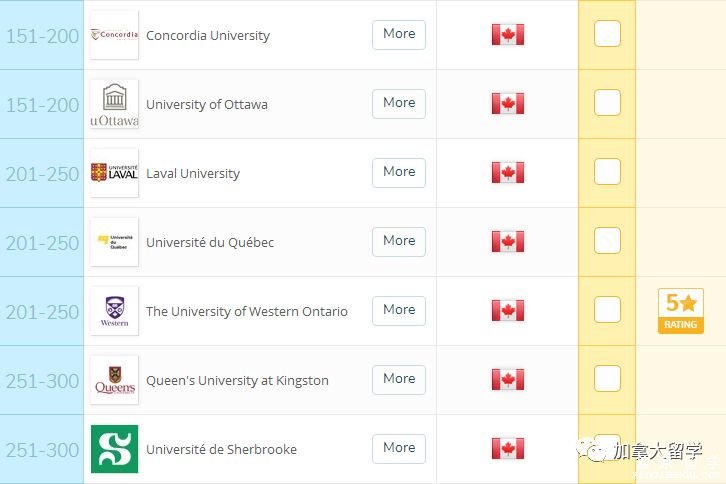Open the Université de Sherbrooke link
The height and width of the screenshot is (484, 726).
(221, 450)
